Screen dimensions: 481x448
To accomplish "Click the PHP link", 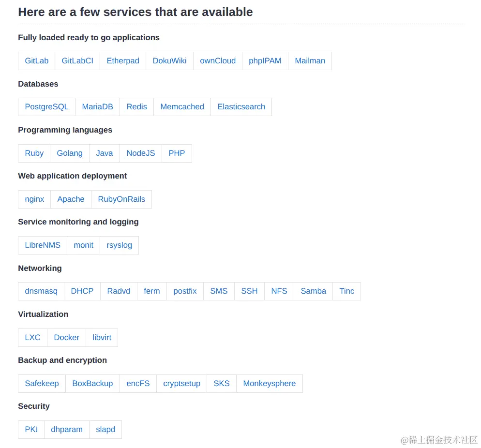I will [177, 153].
